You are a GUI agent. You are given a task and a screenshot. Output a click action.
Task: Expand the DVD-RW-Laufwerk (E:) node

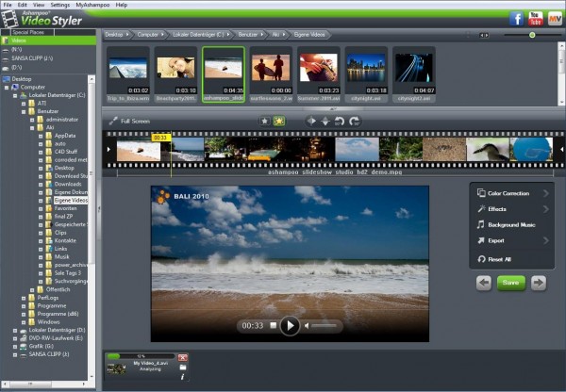(x=15, y=338)
